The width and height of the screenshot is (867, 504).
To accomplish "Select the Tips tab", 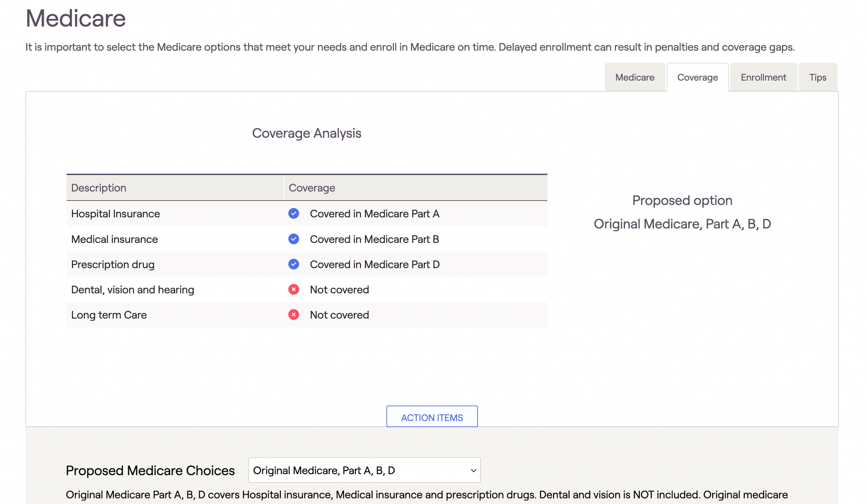I will click(x=817, y=77).
